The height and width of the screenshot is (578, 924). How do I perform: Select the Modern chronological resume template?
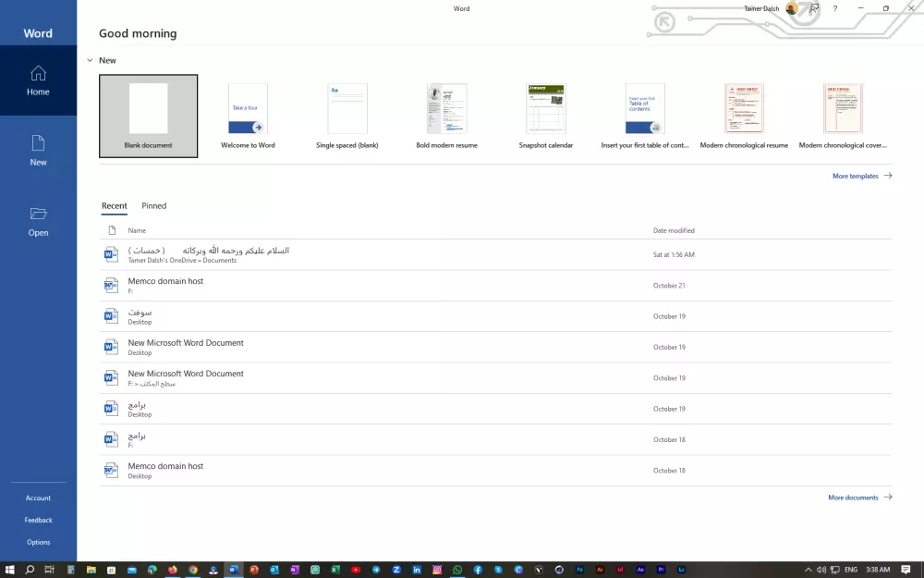(744, 116)
